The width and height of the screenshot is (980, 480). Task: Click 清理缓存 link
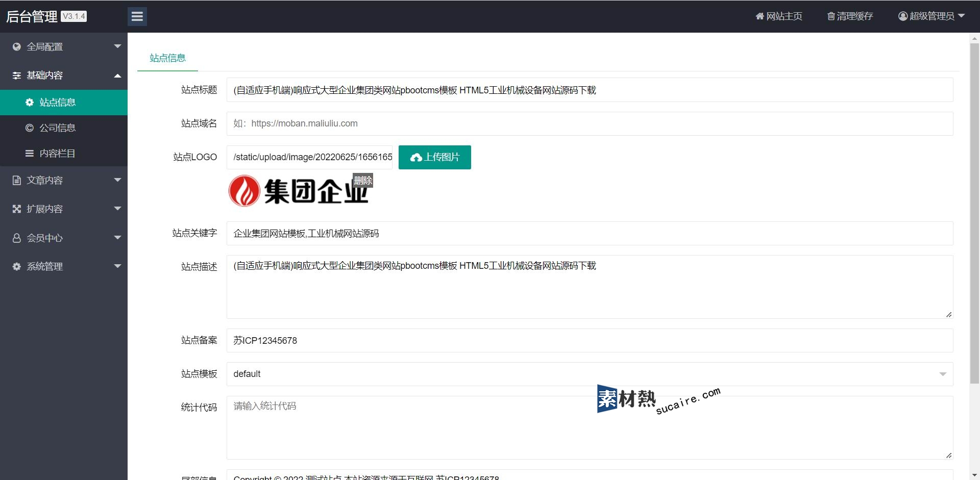click(x=850, y=16)
